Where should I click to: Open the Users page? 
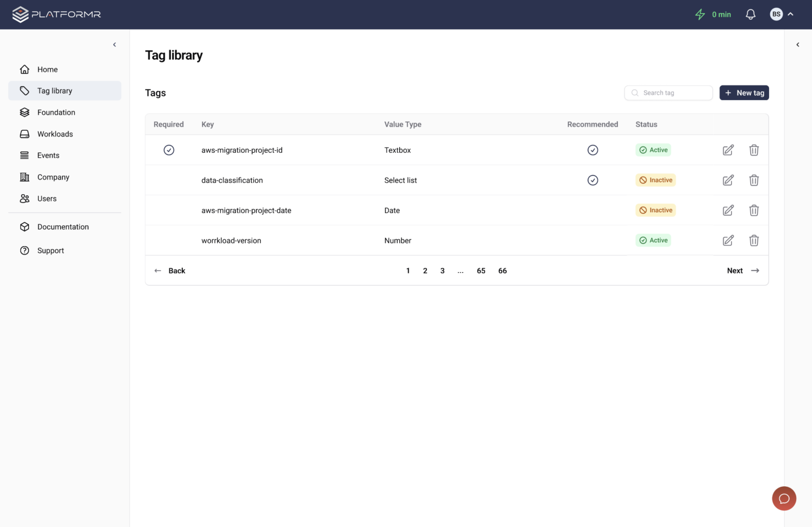point(47,198)
